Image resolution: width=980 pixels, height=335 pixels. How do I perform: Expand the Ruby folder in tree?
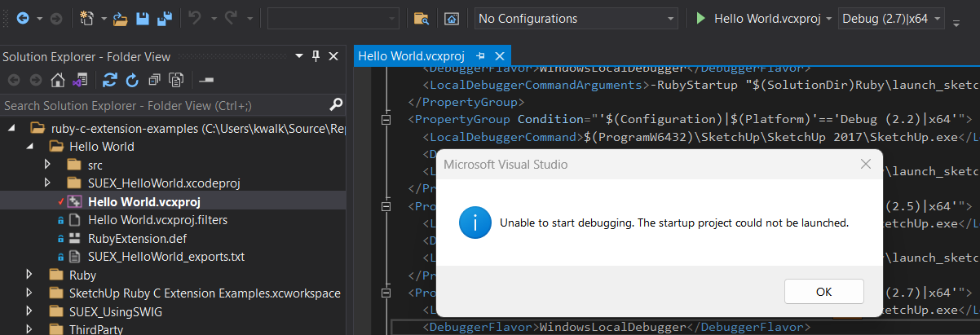[29, 275]
